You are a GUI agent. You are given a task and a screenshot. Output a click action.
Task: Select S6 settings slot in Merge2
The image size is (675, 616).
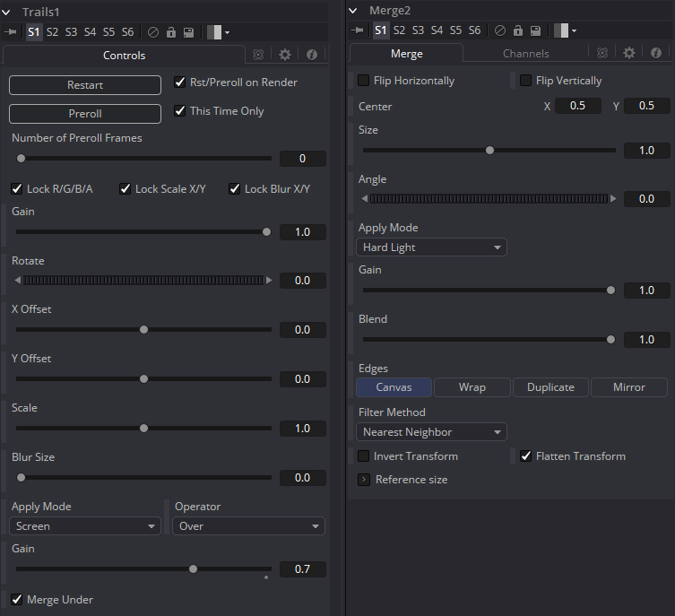474,30
